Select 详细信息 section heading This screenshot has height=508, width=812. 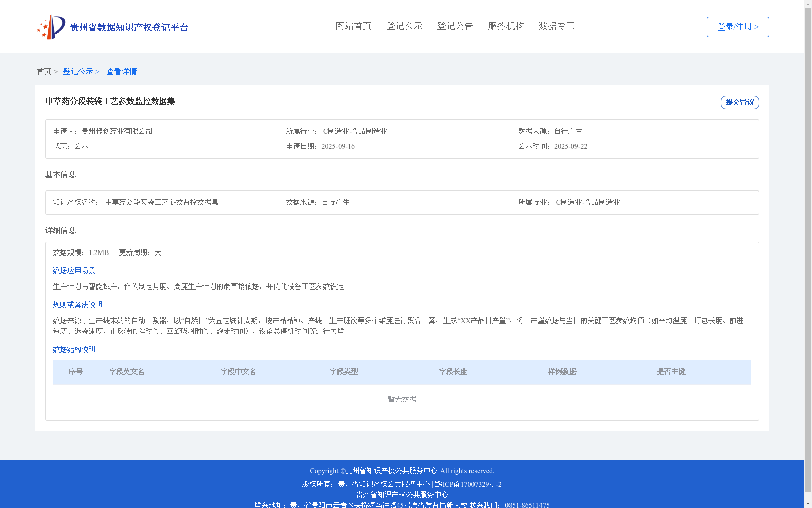(60, 231)
